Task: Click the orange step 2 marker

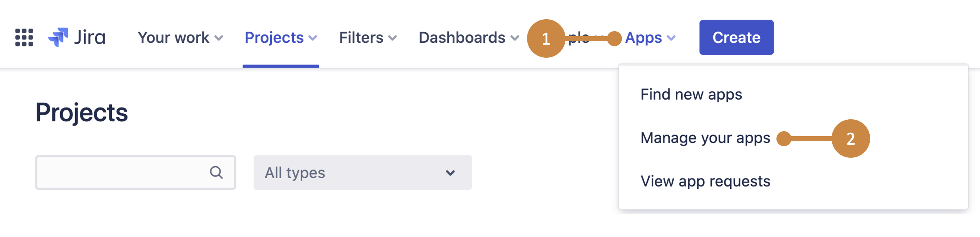Action: point(850,139)
